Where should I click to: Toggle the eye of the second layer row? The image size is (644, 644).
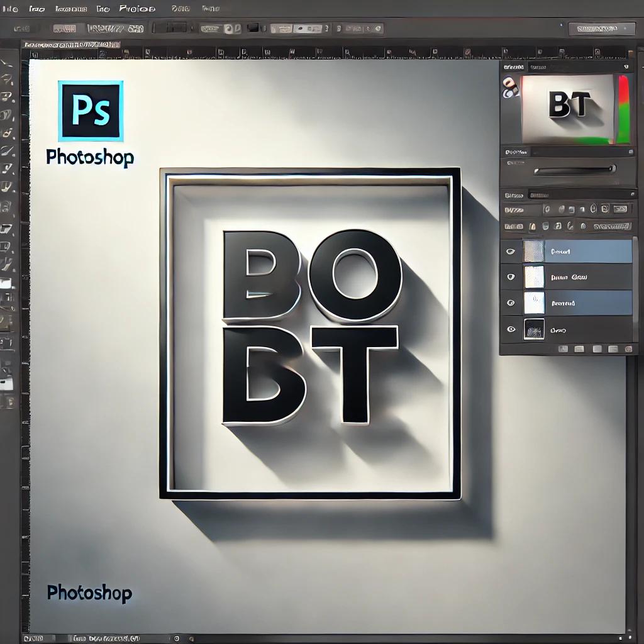pos(511,277)
